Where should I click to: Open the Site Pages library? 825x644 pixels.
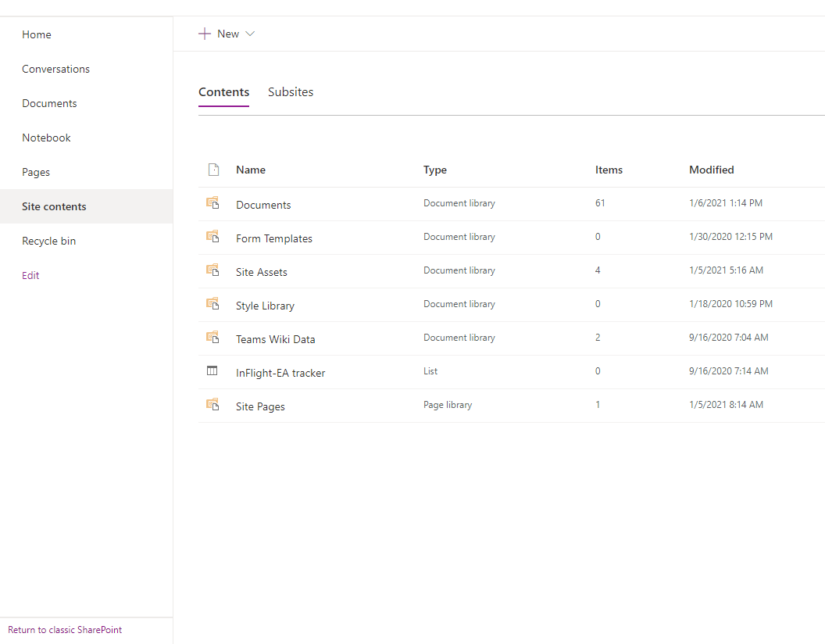coord(260,406)
